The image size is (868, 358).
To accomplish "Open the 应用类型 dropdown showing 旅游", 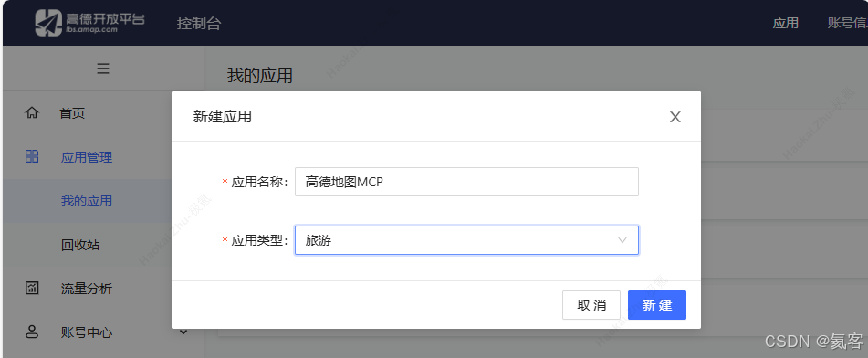I will coord(466,240).
